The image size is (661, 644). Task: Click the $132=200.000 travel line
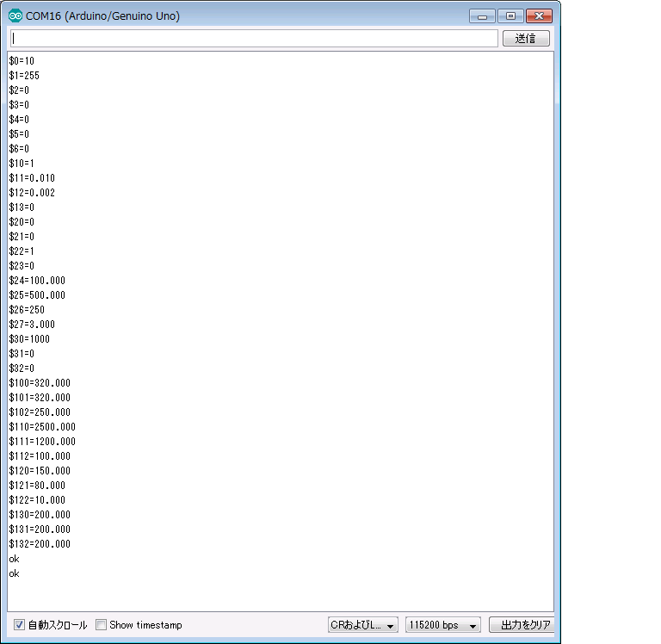(40, 544)
